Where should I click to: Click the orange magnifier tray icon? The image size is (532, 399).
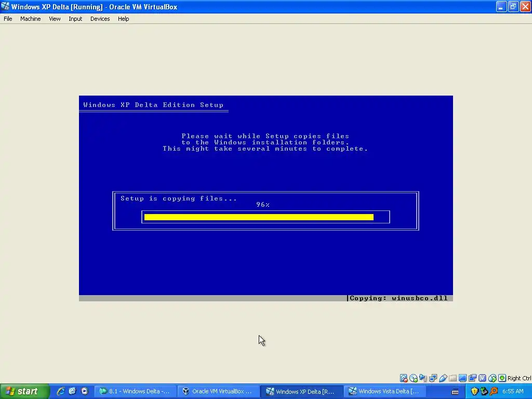click(494, 391)
